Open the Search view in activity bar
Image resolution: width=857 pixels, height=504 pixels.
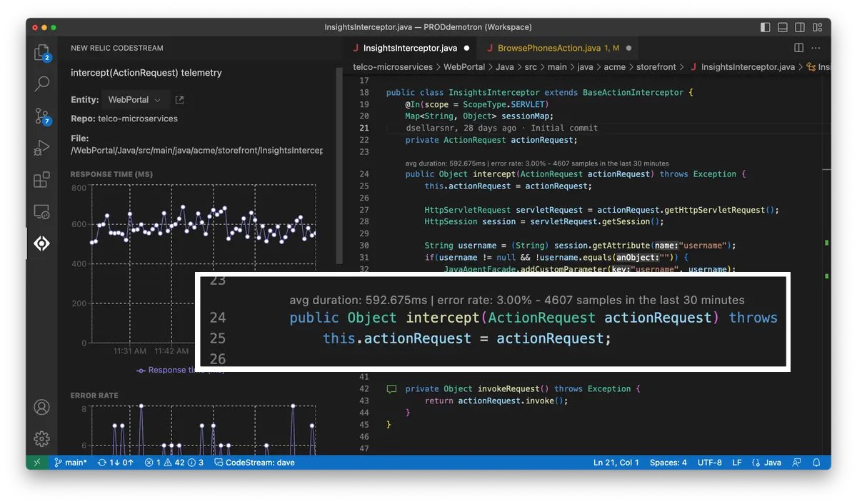tap(41, 84)
